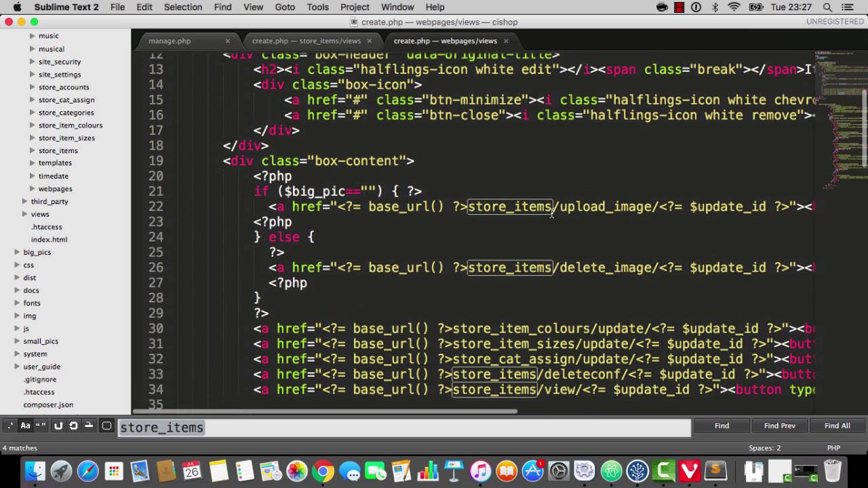868x488 pixels.
Task: Click the Find button
Action: 722,426
